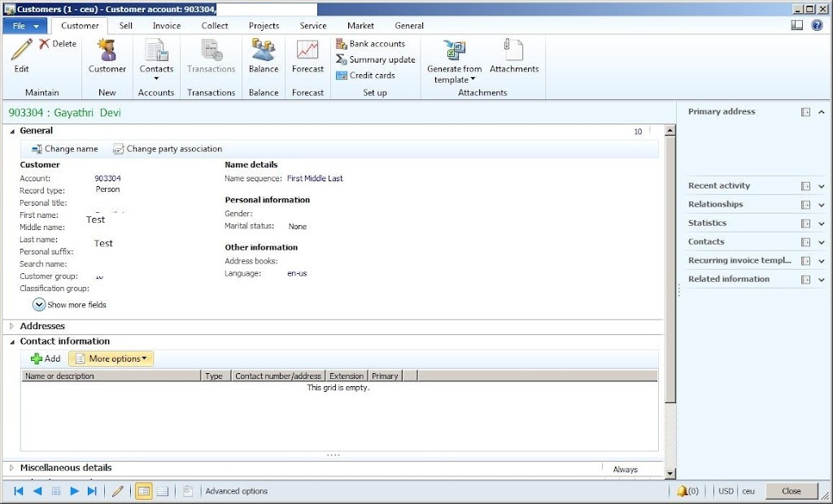Open the notifications bell in status bar
This screenshot has width=833, height=504.
coord(683,491)
